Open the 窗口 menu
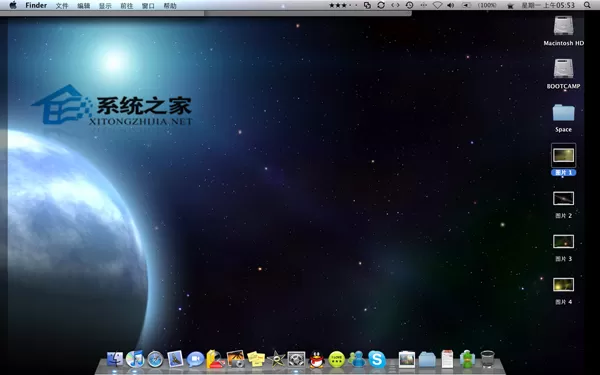This screenshot has height=375, width=600. click(x=148, y=6)
